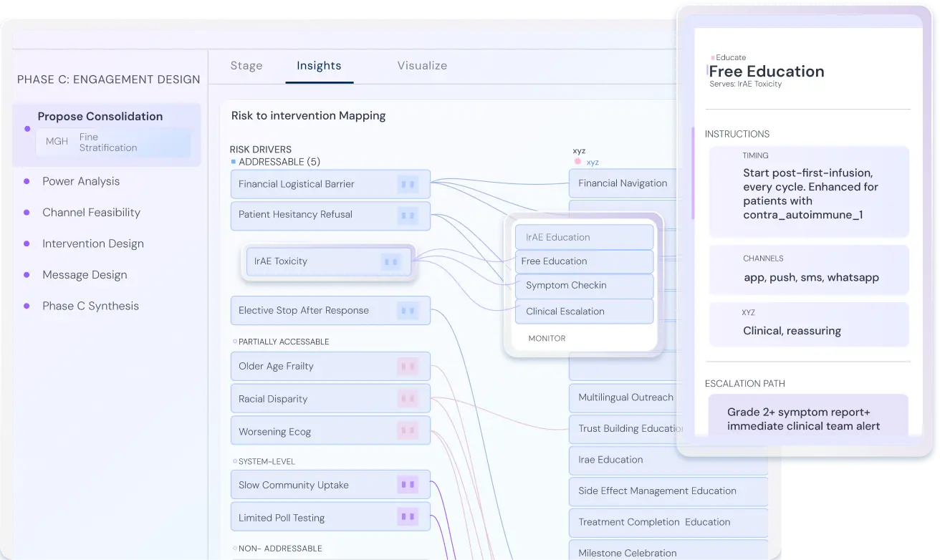
Task: Click the Worsening Ecog pink icon
Action: click(408, 431)
